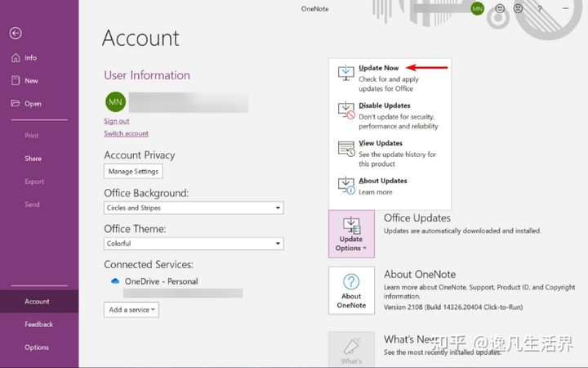
Task: Click the Version 2108 build text
Action: (x=453, y=307)
